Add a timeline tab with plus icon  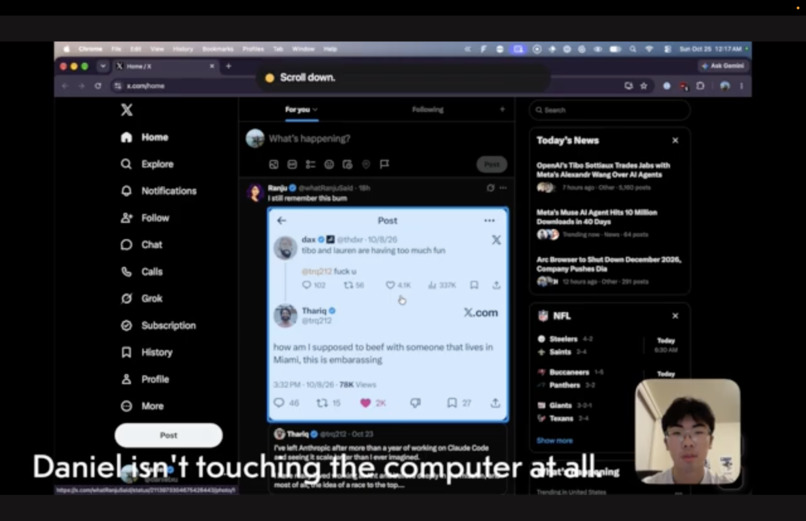[x=502, y=109]
